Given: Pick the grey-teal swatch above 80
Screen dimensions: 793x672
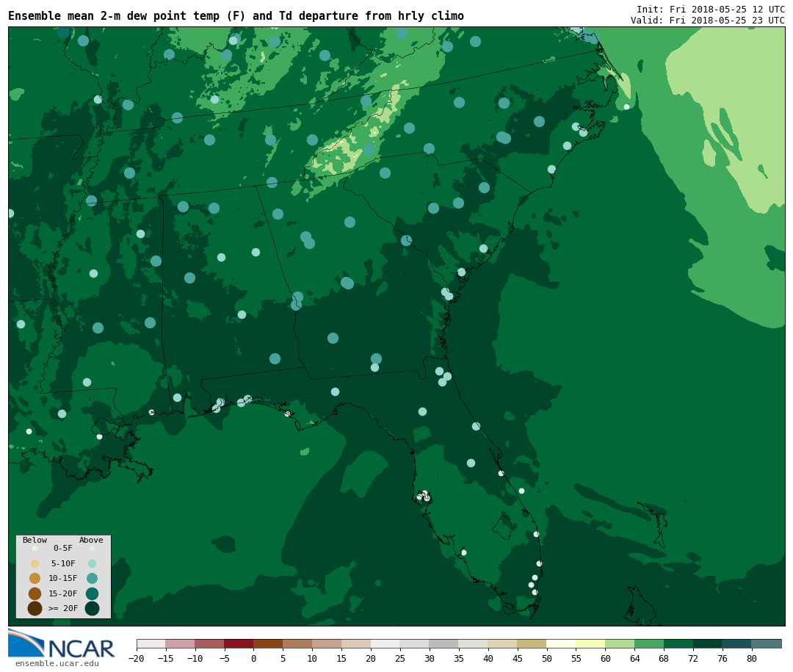Looking at the screenshot, I should click(x=767, y=643).
